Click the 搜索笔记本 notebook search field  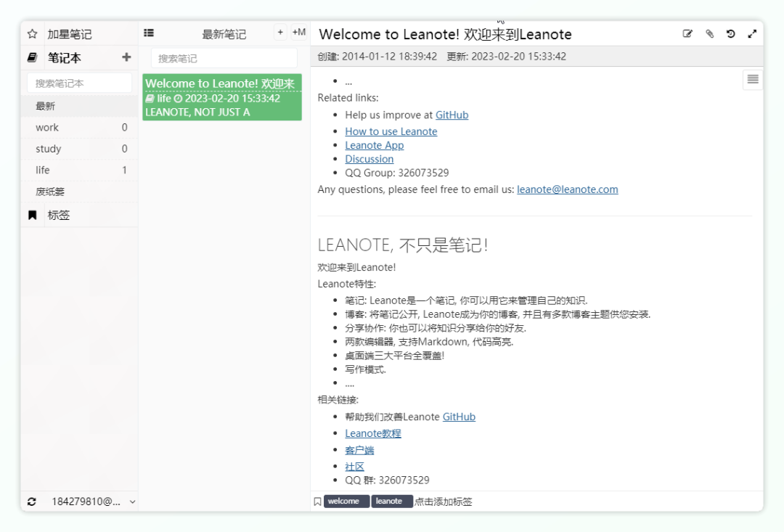(80, 83)
